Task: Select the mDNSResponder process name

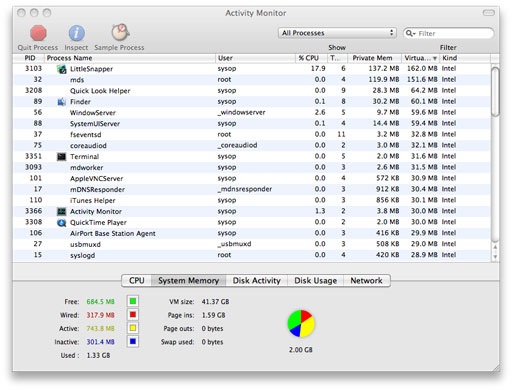Action: (x=97, y=190)
